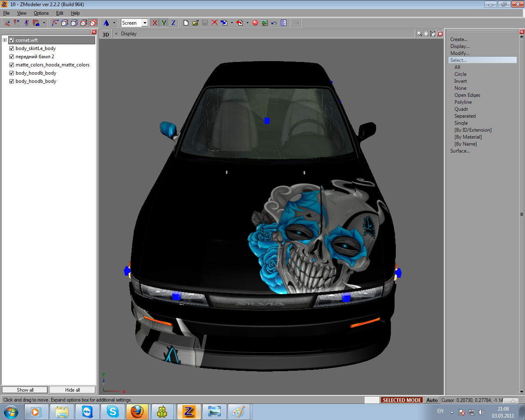
Task: Toggle the Auto button in status bar
Action: tap(432, 400)
